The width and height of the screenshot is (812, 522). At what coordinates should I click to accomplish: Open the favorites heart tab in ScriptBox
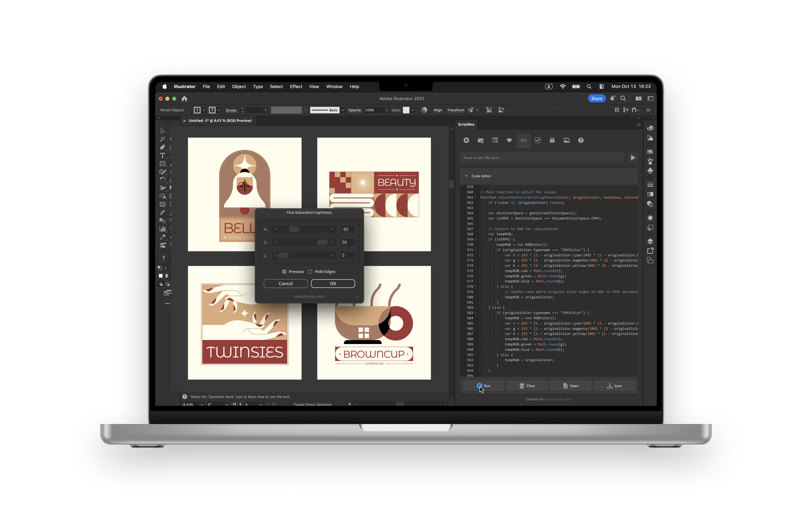click(509, 140)
